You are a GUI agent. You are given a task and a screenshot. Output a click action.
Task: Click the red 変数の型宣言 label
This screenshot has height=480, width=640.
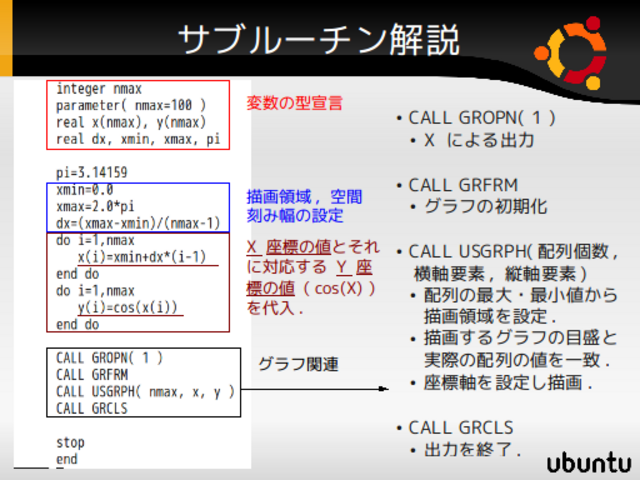coord(295,102)
